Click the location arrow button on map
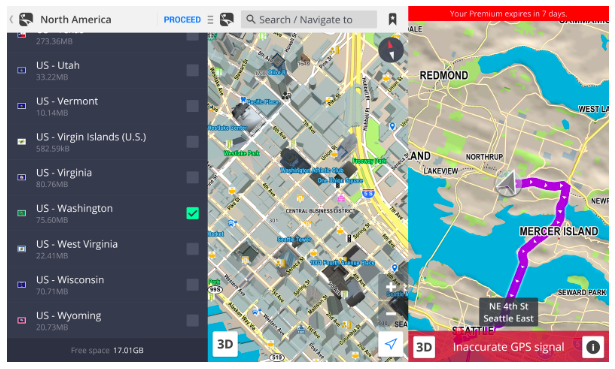Image resolution: width=615 pixels, height=369 pixels. pyautogui.click(x=391, y=344)
